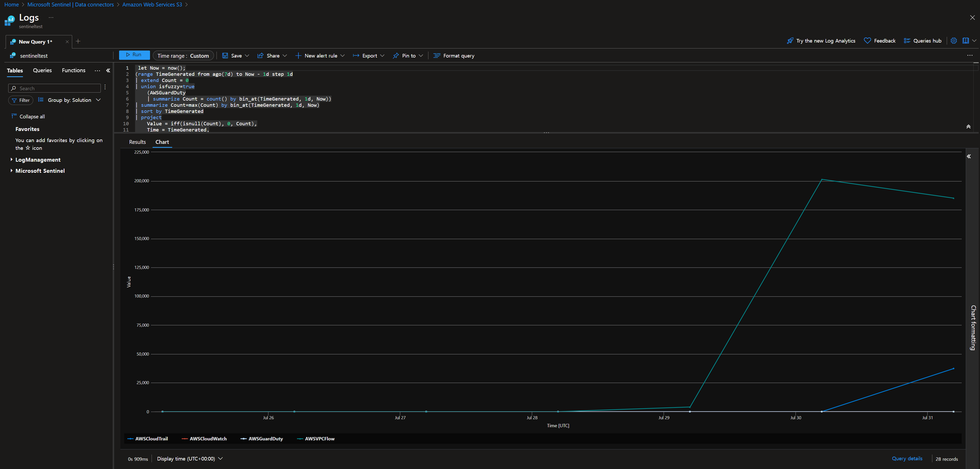Expand the Save dropdown arrow
The width and height of the screenshot is (980, 469).
247,56
